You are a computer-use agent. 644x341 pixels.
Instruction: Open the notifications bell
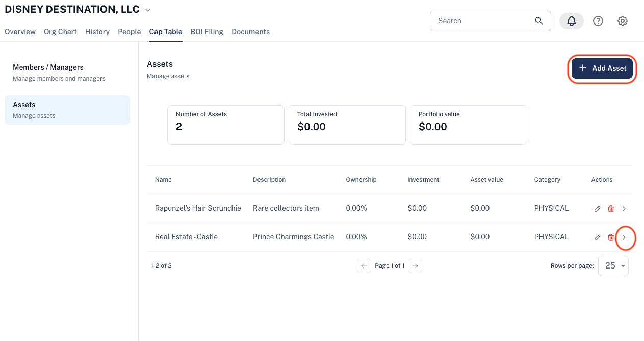point(572,21)
